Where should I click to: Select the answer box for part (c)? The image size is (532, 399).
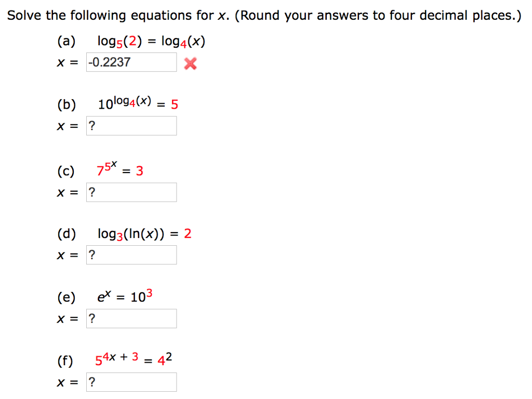click(131, 192)
